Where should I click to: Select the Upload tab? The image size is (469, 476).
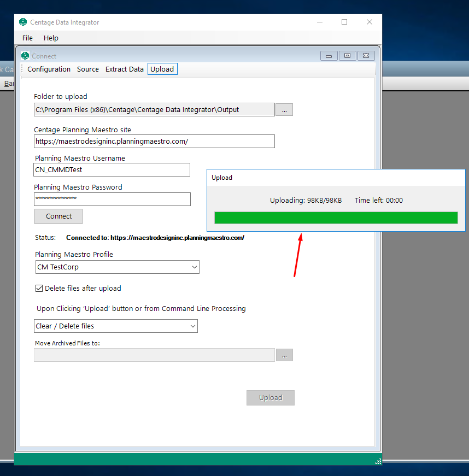tap(162, 69)
